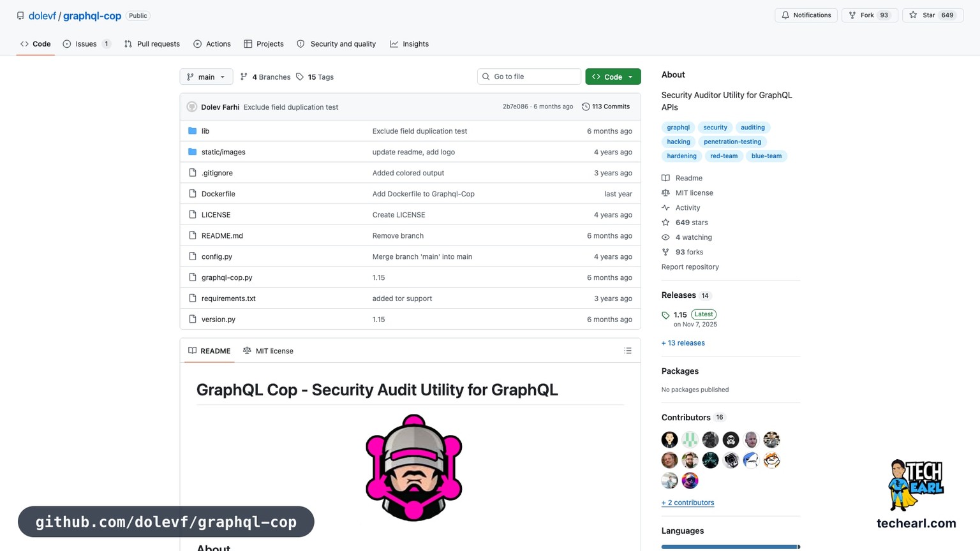
Task: Switch to the Actions tab
Action: pyautogui.click(x=212, y=44)
